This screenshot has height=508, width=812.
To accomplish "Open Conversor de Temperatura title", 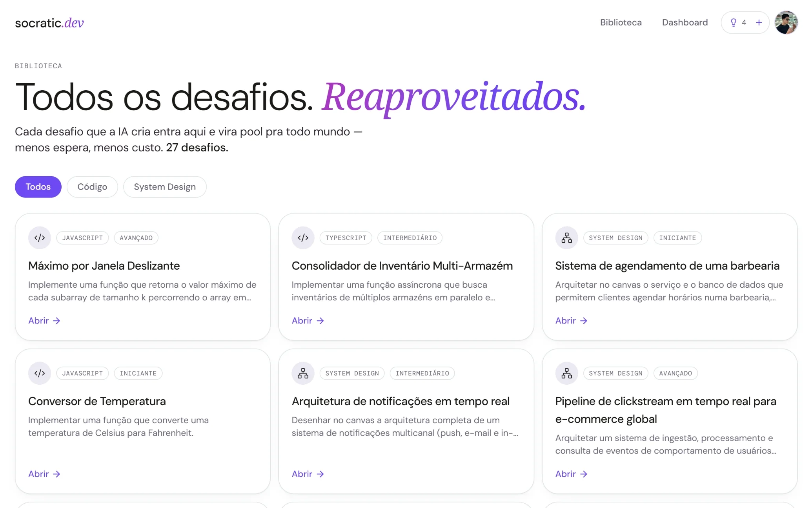I will point(97,401).
